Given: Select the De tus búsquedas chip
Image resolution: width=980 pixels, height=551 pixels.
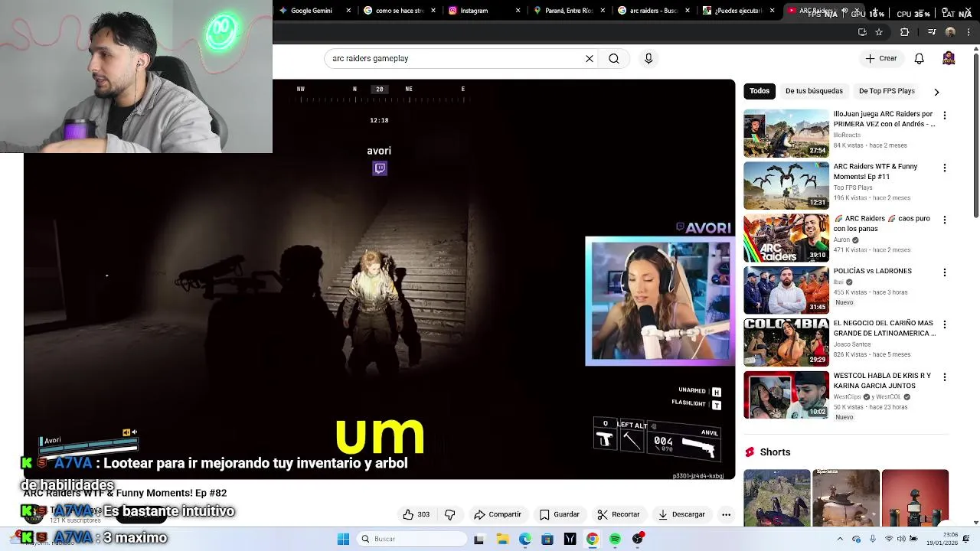Looking at the screenshot, I should point(814,91).
